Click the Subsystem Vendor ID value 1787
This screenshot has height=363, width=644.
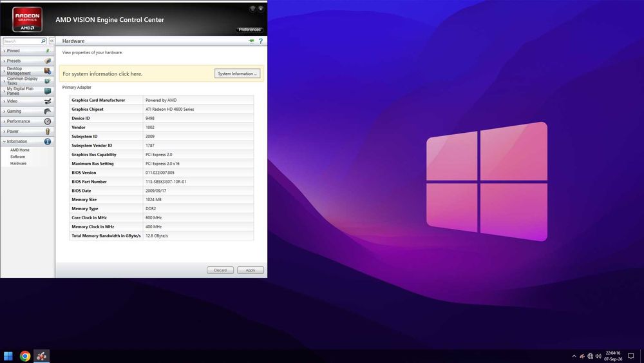point(150,146)
